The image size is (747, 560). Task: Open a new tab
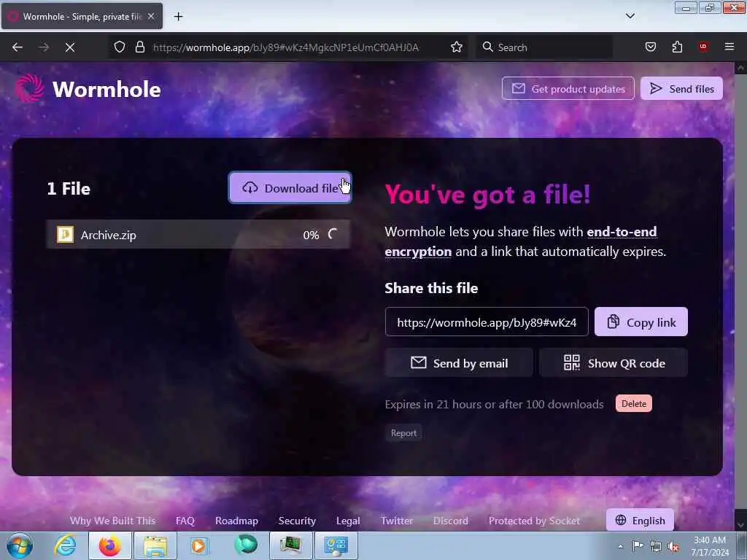[x=178, y=17]
